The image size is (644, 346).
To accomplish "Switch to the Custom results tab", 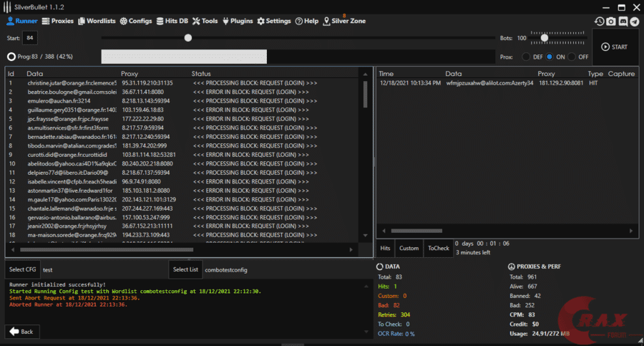I will (x=409, y=248).
